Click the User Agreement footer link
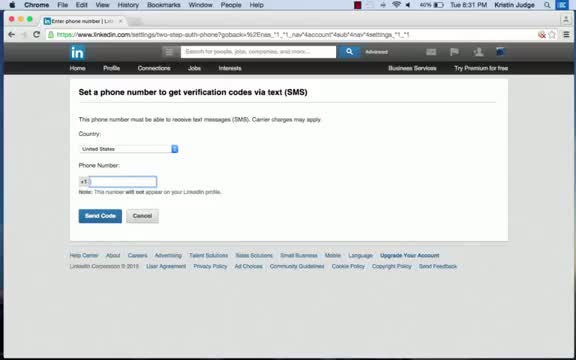Viewport: 576px width, 360px height. coord(166,266)
